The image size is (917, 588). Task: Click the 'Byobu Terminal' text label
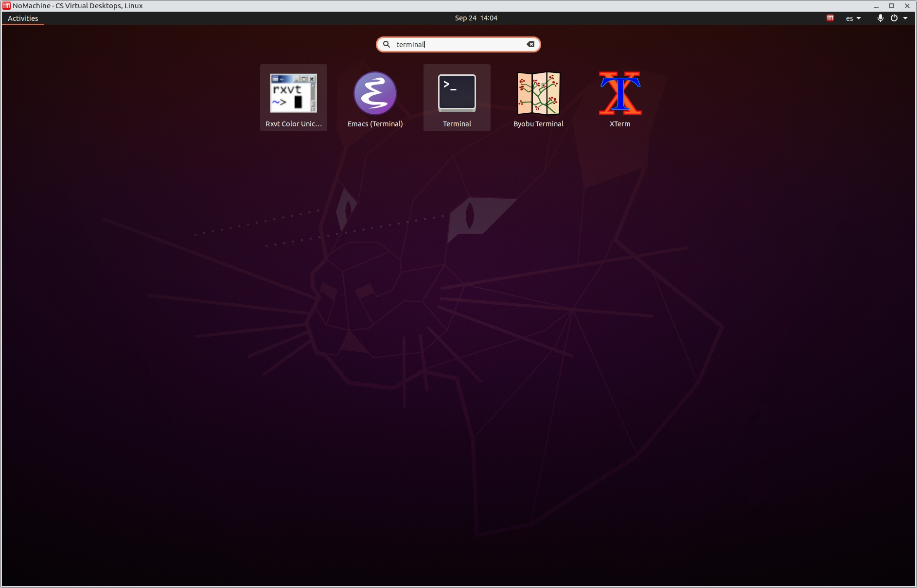(x=538, y=124)
